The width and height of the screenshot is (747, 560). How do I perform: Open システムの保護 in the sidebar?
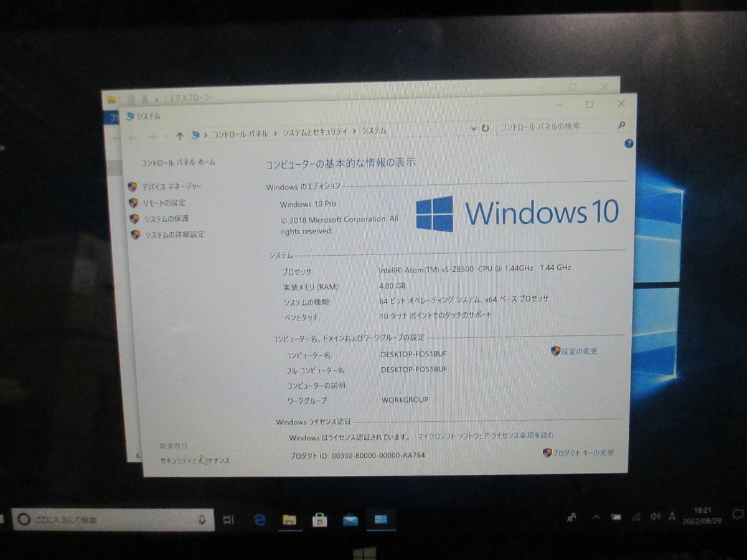166,218
